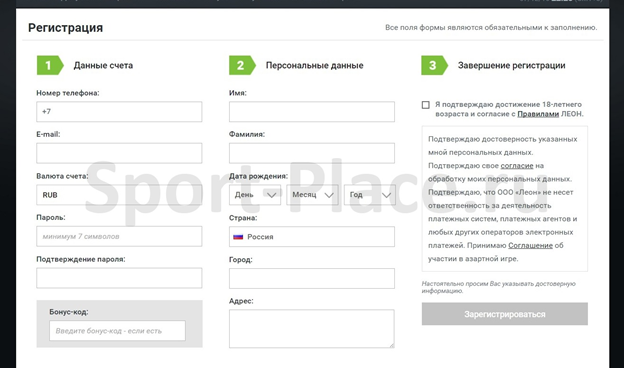Click the Персональные данные section title
This screenshot has height=368, width=624.
click(314, 65)
